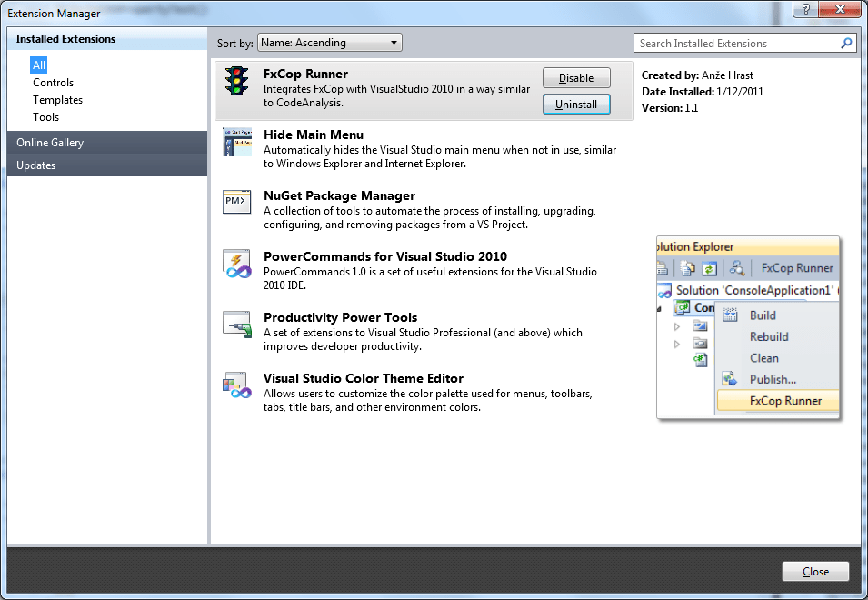Select the NuGet Package Manager entry title

point(339,195)
